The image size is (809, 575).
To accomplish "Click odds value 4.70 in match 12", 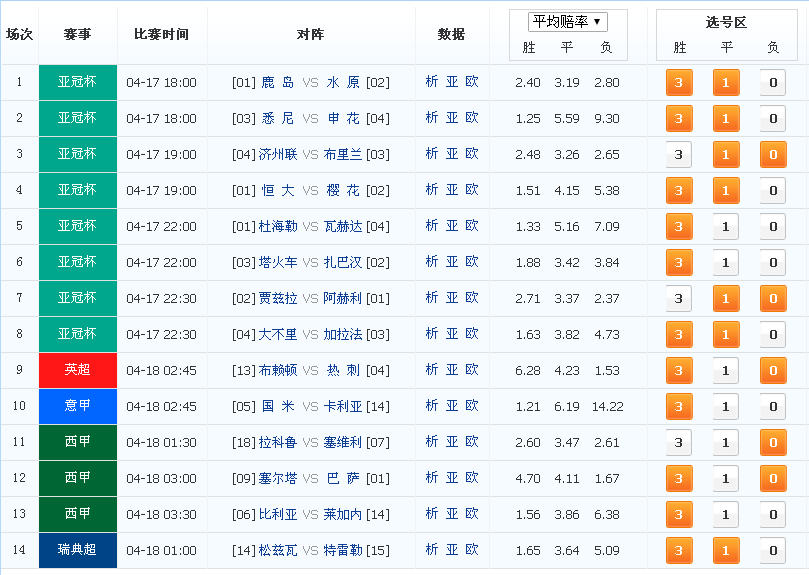I will click(x=528, y=478).
